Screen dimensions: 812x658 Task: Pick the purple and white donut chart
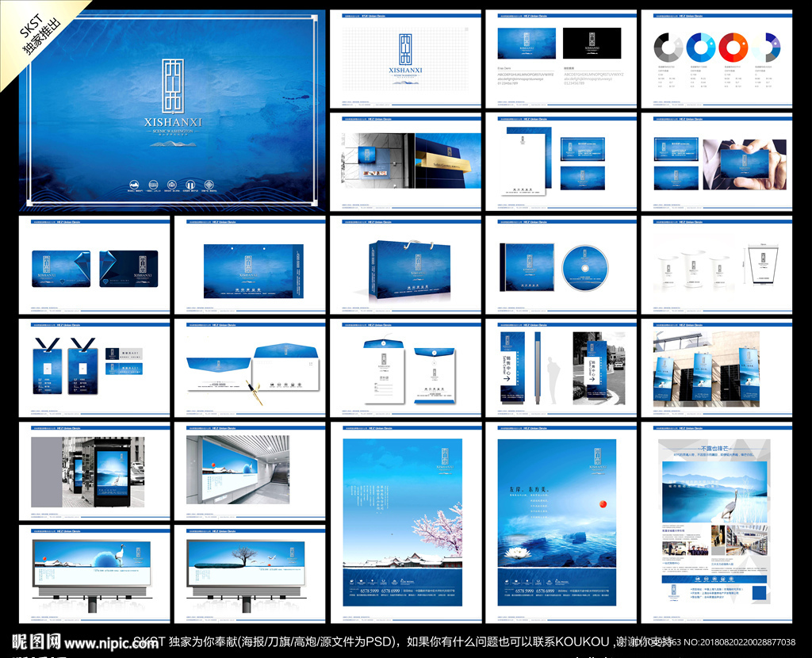click(x=766, y=48)
